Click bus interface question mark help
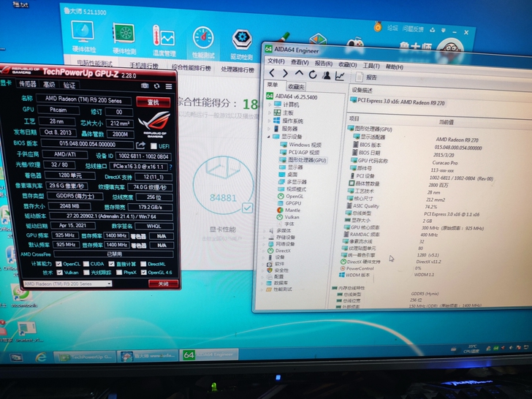532x399 pixels. [171, 167]
